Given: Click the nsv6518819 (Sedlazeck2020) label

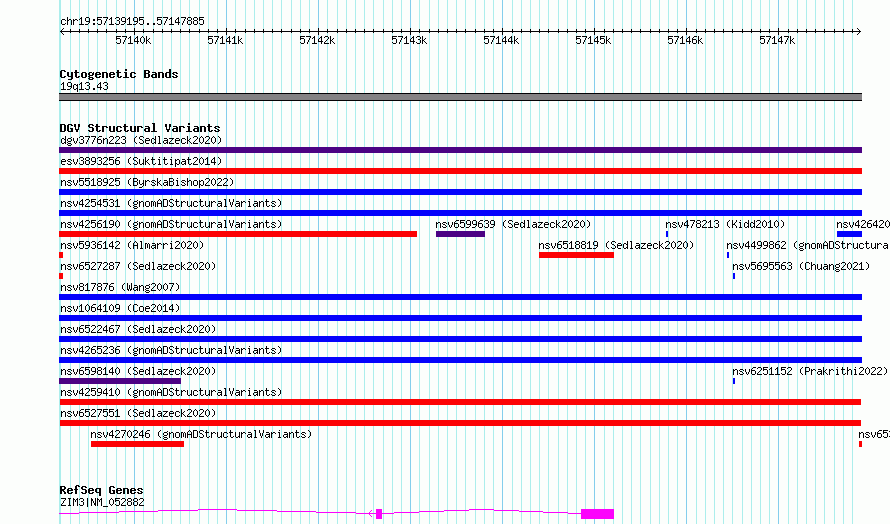Looking at the screenshot, I should pyautogui.click(x=616, y=245).
